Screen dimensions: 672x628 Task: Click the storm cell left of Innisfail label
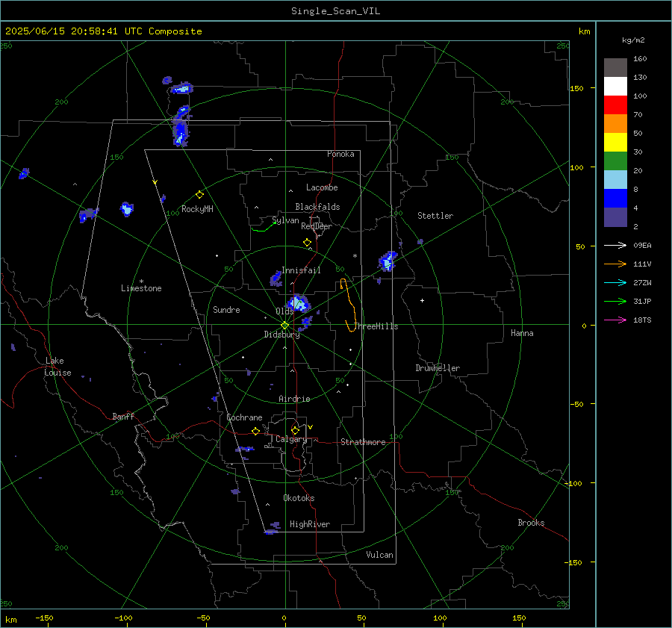point(276,279)
